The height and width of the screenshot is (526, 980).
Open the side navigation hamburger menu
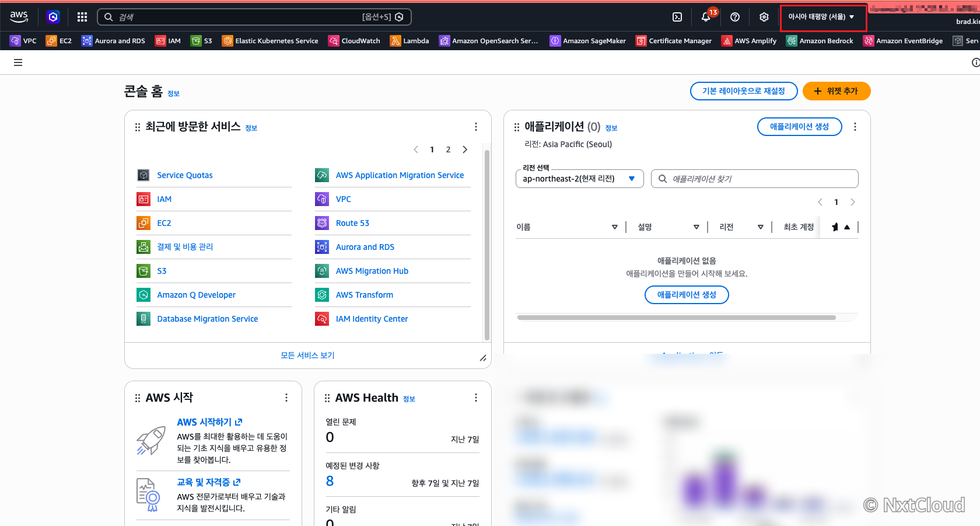tap(18, 62)
